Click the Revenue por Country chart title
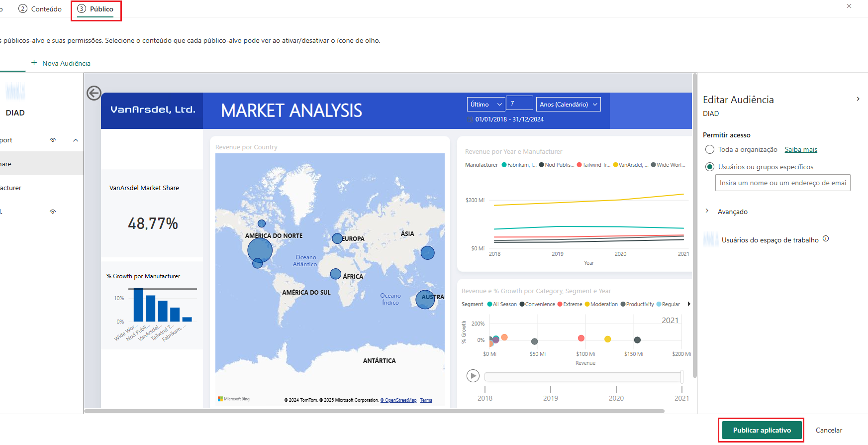This screenshot has width=868, height=445. [246, 147]
